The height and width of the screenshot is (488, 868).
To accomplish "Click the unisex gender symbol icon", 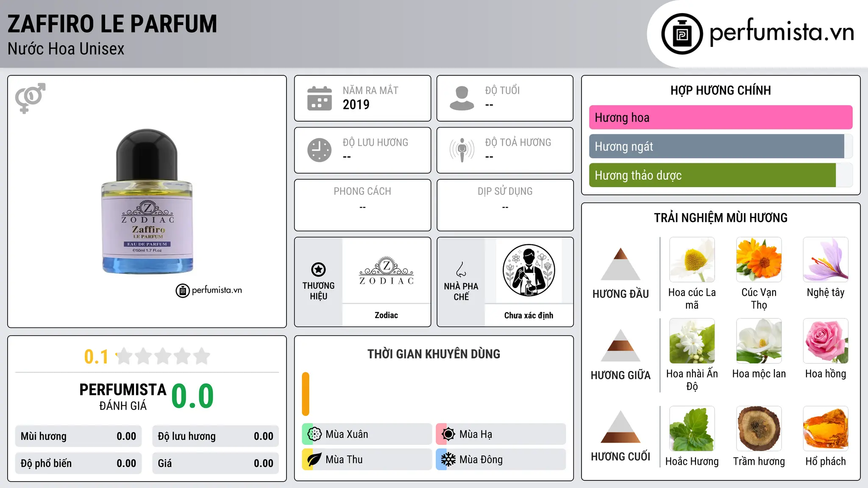I will tap(30, 98).
